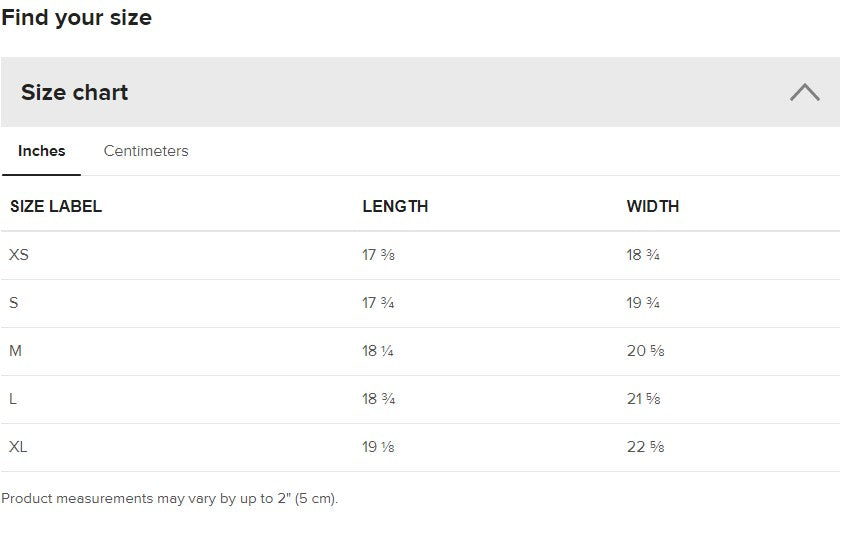Screen dimensions: 857x541
Task: Click the SIZE LABEL column header
Action: [56, 207]
